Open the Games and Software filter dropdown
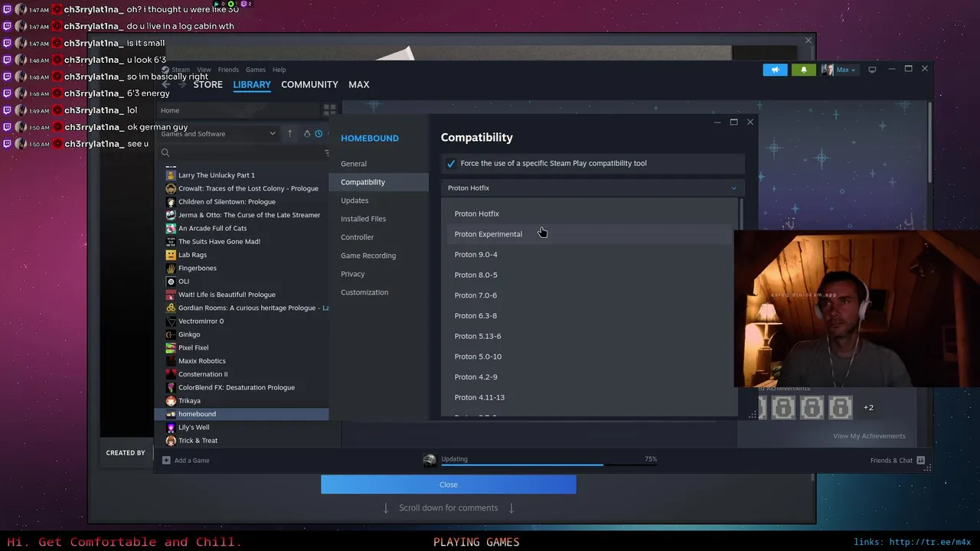This screenshot has height=551, width=980. pyautogui.click(x=218, y=134)
